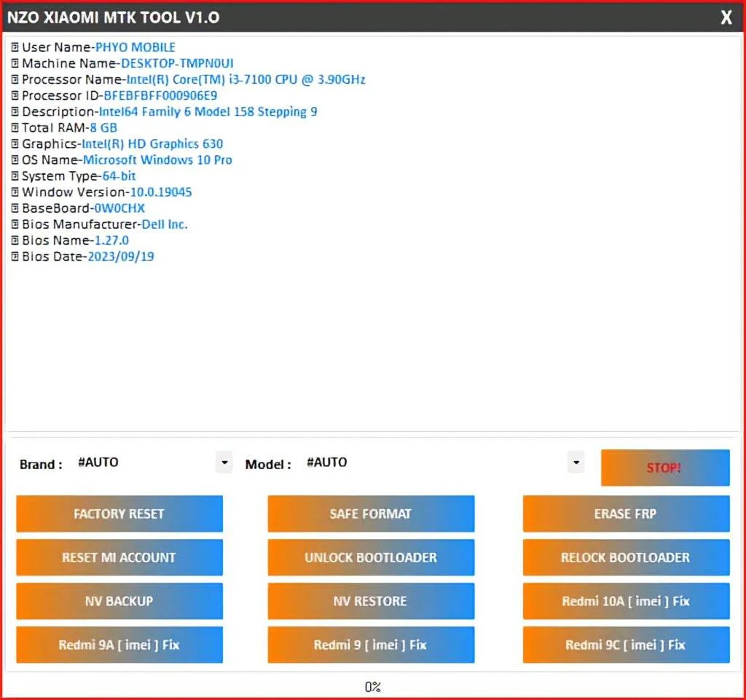Click baseboard value 0W0CHX
Image resolution: width=746 pixels, height=700 pixels.
[119, 208]
